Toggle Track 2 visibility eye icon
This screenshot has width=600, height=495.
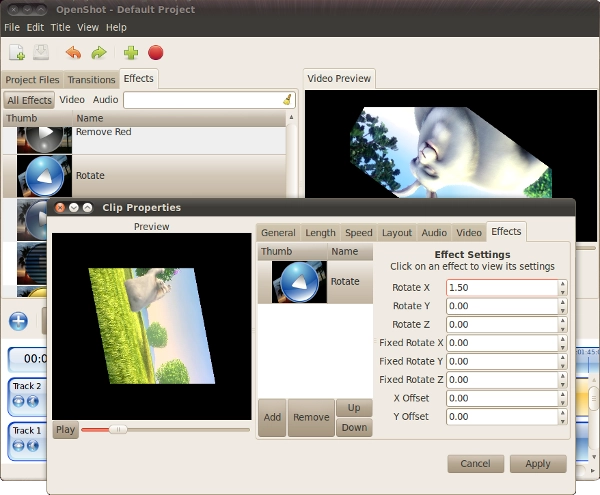18,401
